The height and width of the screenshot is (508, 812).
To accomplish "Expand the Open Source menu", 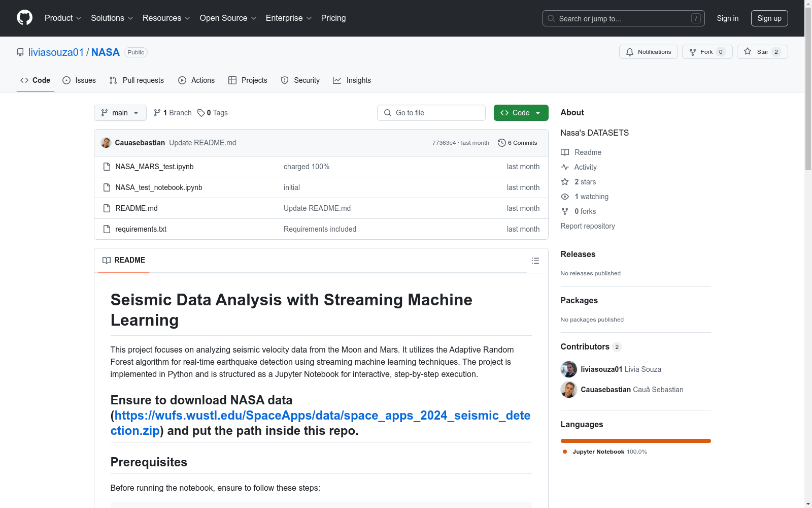I will click(228, 18).
